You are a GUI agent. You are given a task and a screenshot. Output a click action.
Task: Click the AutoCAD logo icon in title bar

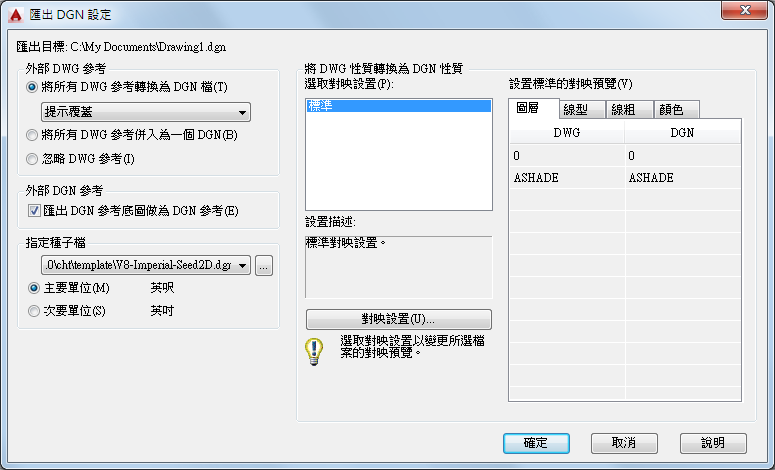(x=16, y=15)
